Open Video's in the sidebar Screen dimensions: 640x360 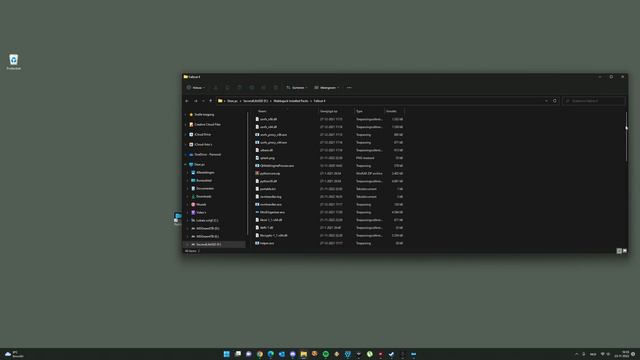click(x=201, y=213)
